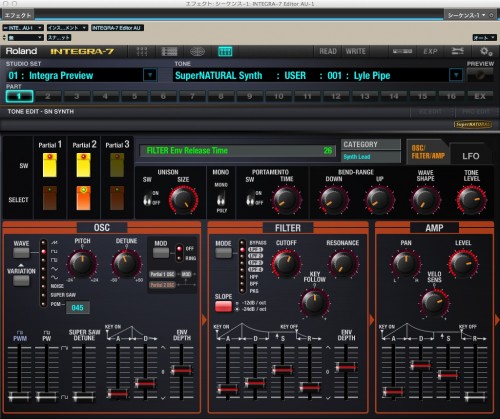Click the EXP expansion icon

[430, 51]
